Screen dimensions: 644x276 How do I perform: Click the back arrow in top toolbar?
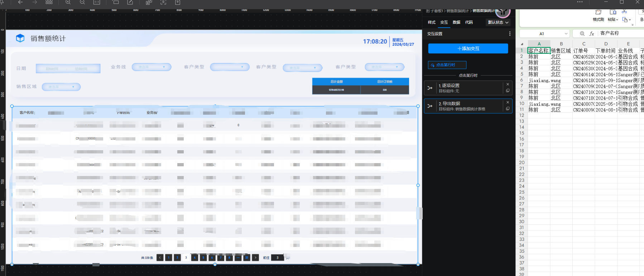click(20, 2)
